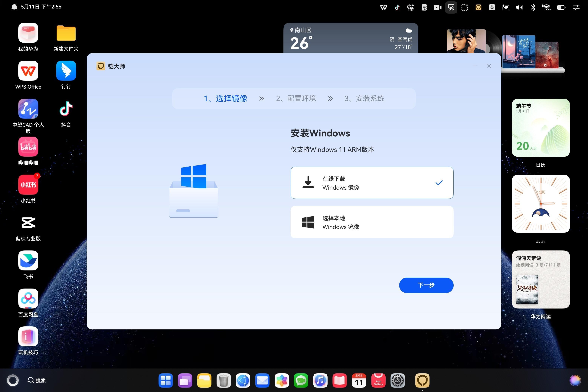Click the WPS icon in top status bar
This screenshot has height=392, width=588.
point(384,8)
